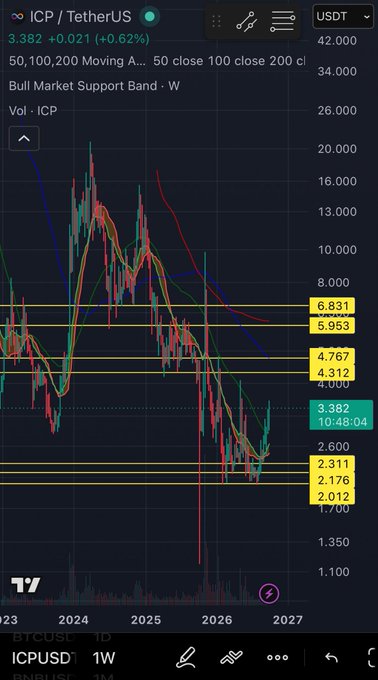This screenshot has height=680, width=378.
Task: Click the green market status dot
Action: [150, 17]
